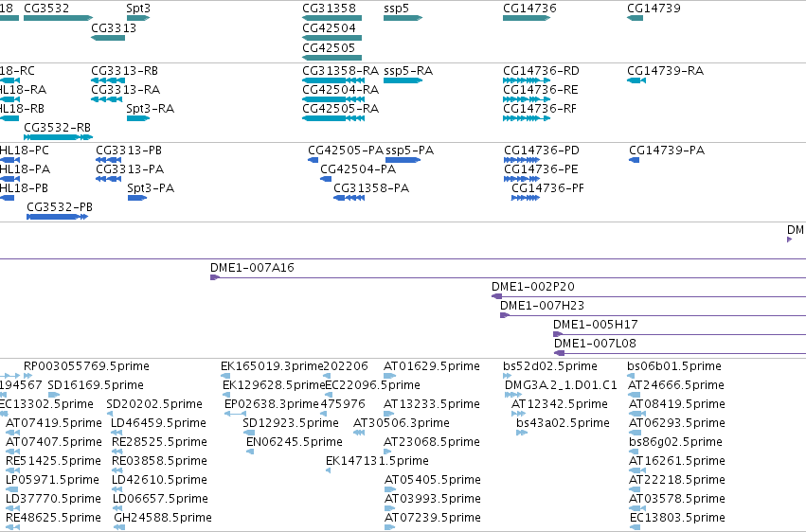This screenshot has width=806, height=532.
Task: Open EST DMG3A.2_1.D01.C1
Action: pyautogui.click(x=561, y=385)
